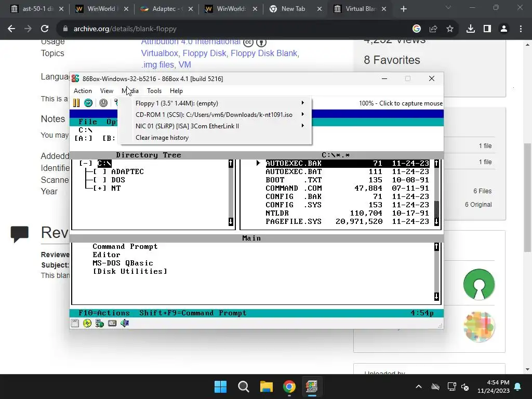Click the reviews speech bubble icon
This screenshot has height=399, width=532.
[19, 234]
